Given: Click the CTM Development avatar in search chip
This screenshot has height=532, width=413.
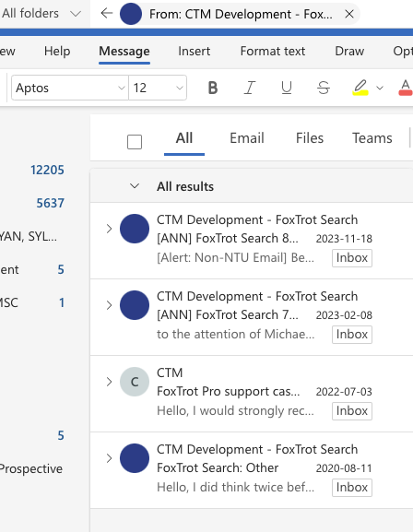Looking at the screenshot, I should 131,14.
